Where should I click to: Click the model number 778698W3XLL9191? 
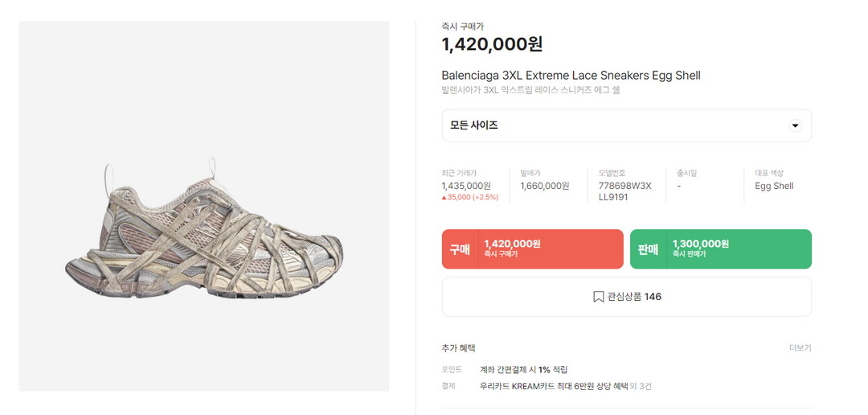pos(624,191)
